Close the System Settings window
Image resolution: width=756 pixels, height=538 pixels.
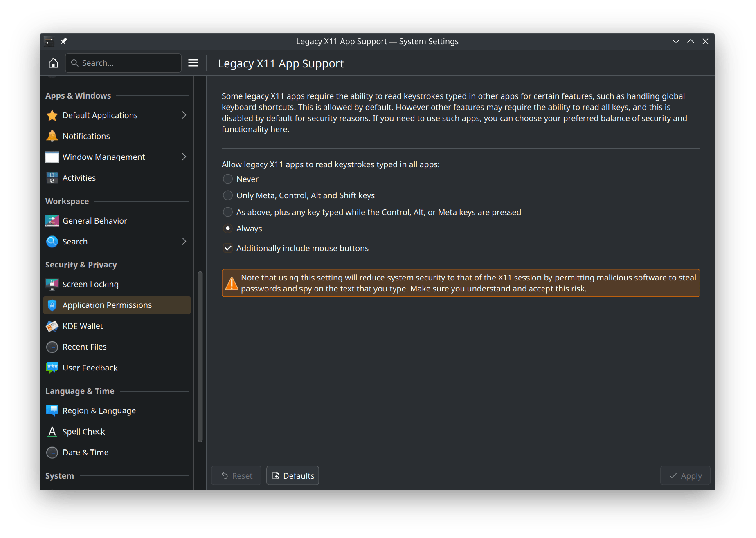pyautogui.click(x=705, y=41)
